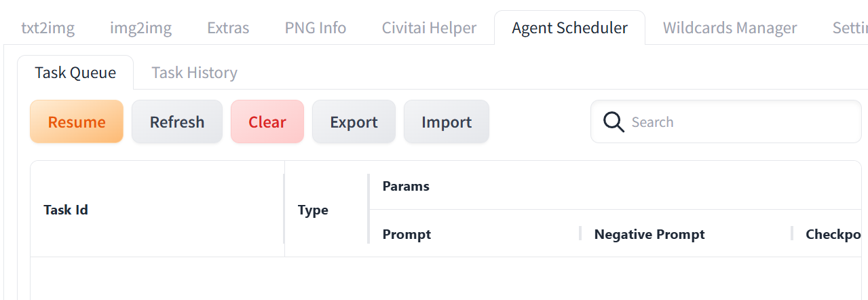The height and width of the screenshot is (300, 868).
Task: Select the Task Queue sub-tab
Action: 75,73
